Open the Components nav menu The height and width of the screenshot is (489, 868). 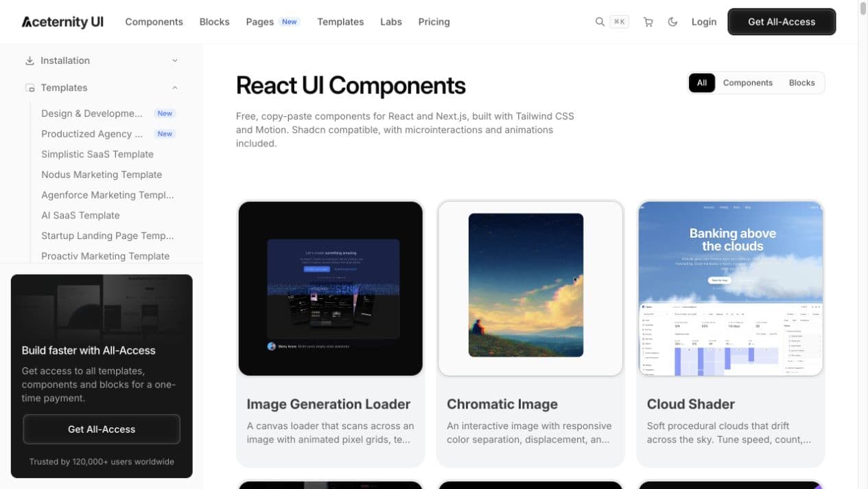point(154,22)
